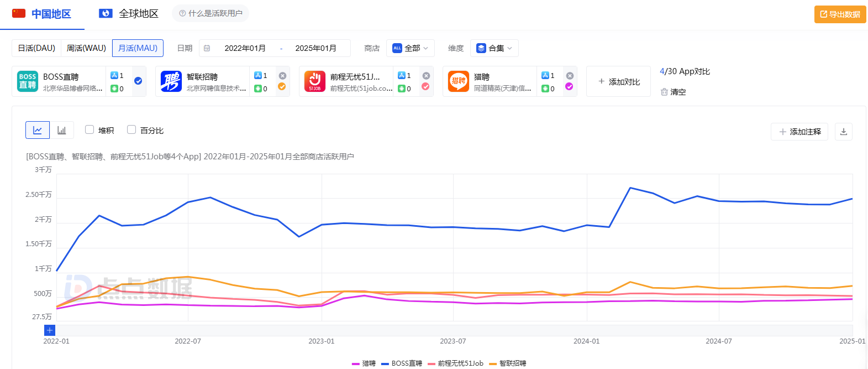The height and width of the screenshot is (369, 868).
Task: Select the 月活(MAU) tab
Action: click(x=138, y=48)
